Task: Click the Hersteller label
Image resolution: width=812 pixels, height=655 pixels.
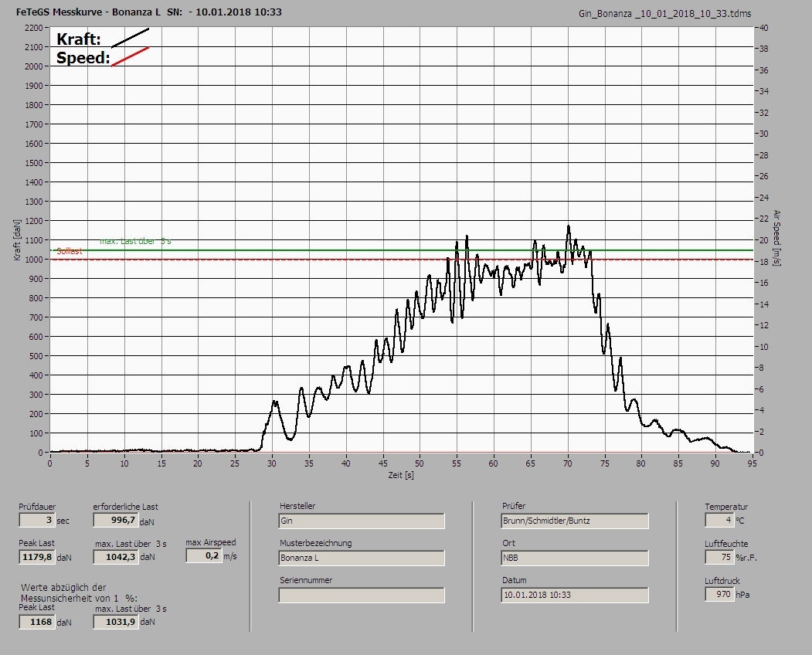Action: 297,506
